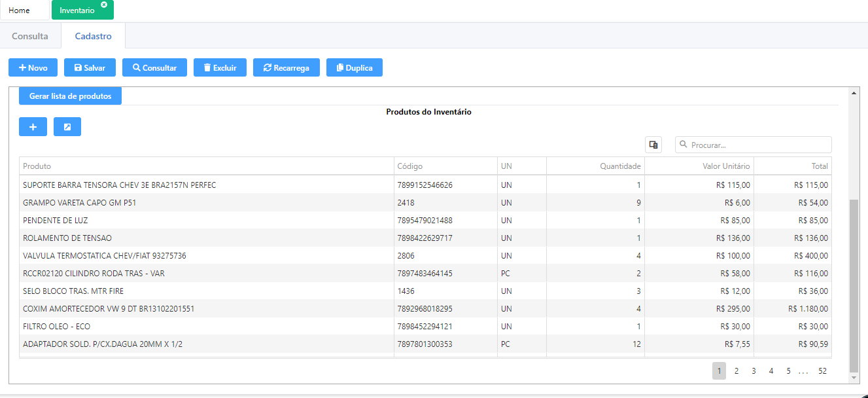Click Gerar lista de produtos
This screenshot has height=398, width=868.
pos(70,96)
